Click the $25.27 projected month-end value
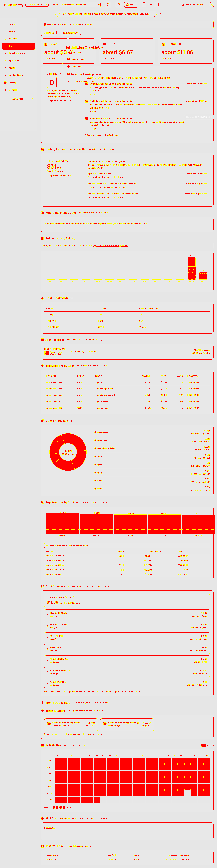 coord(55,353)
